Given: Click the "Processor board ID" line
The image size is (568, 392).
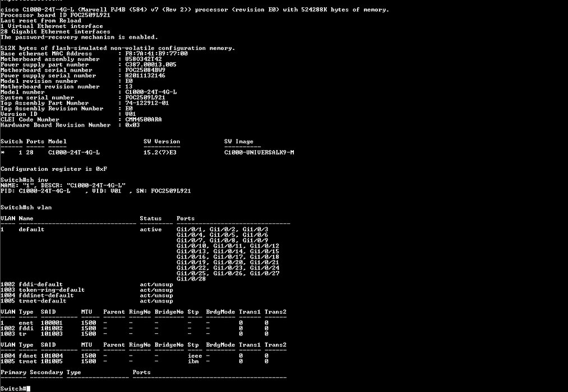Looking at the screenshot, I should 56,15.
